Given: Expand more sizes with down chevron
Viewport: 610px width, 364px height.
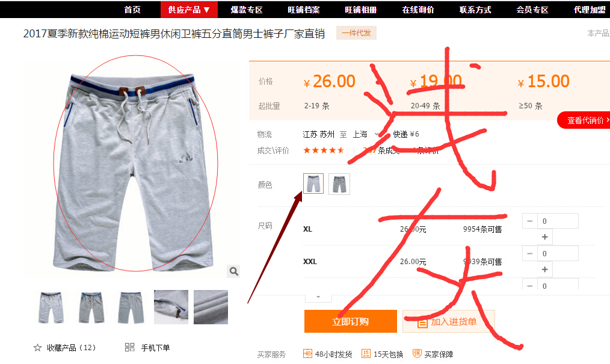Looking at the screenshot, I should [x=318, y=297].
